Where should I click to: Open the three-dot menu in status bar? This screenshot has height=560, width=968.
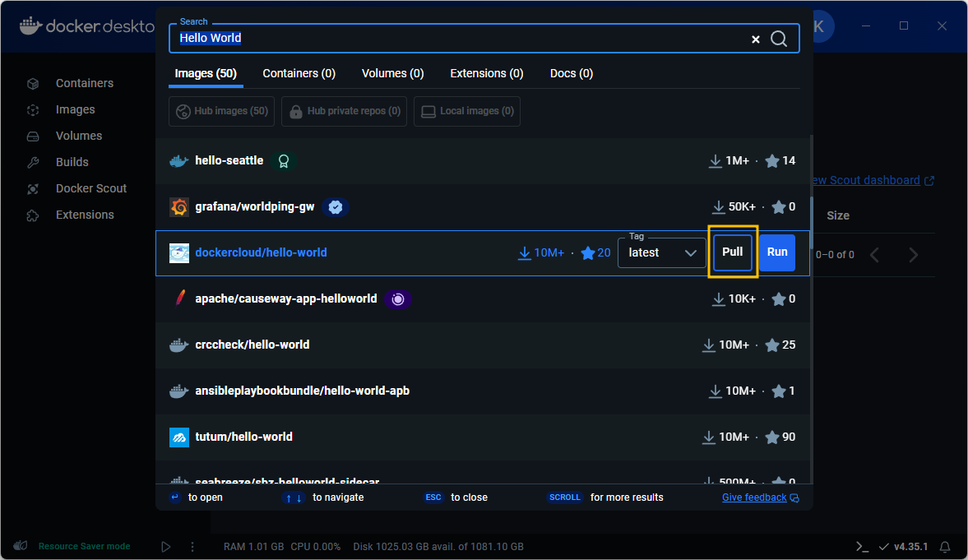point(192,547)
